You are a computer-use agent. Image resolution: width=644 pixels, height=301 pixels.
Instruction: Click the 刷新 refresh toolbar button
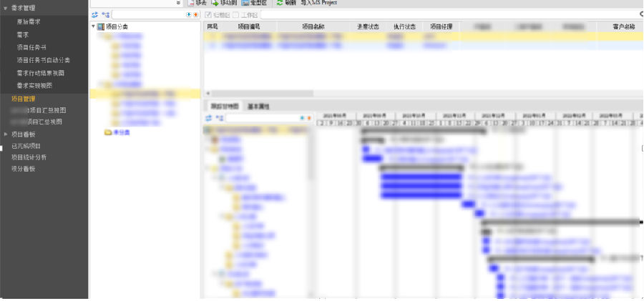286,2
